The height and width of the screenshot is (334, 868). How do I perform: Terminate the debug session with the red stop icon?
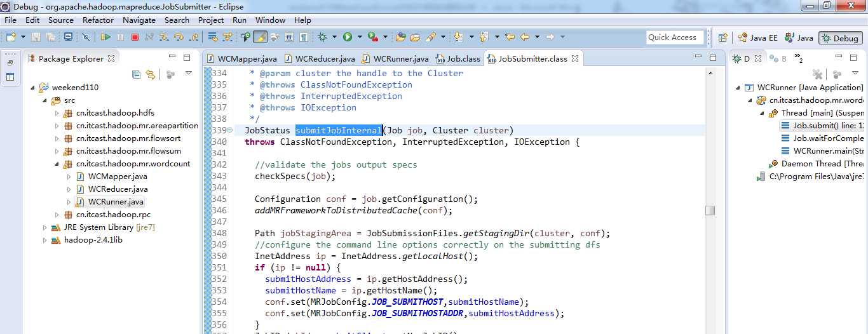point(135,37)
